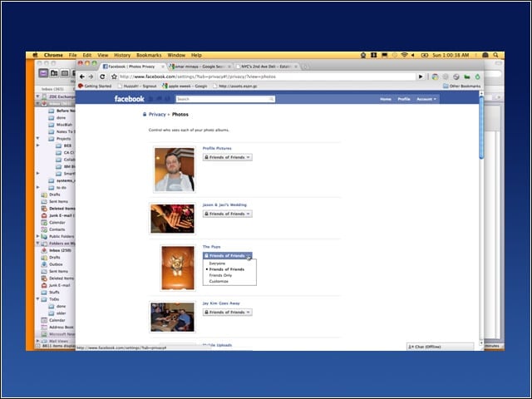Open the Apple menu

tap(35, 55)
